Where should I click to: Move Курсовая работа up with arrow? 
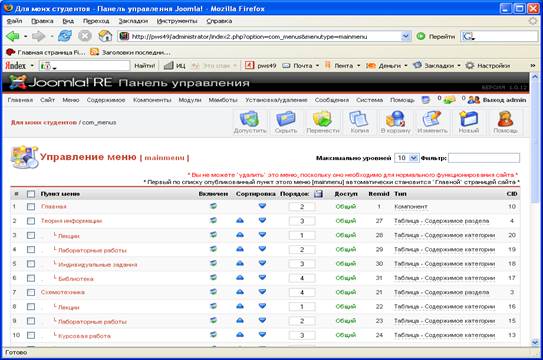240,335
